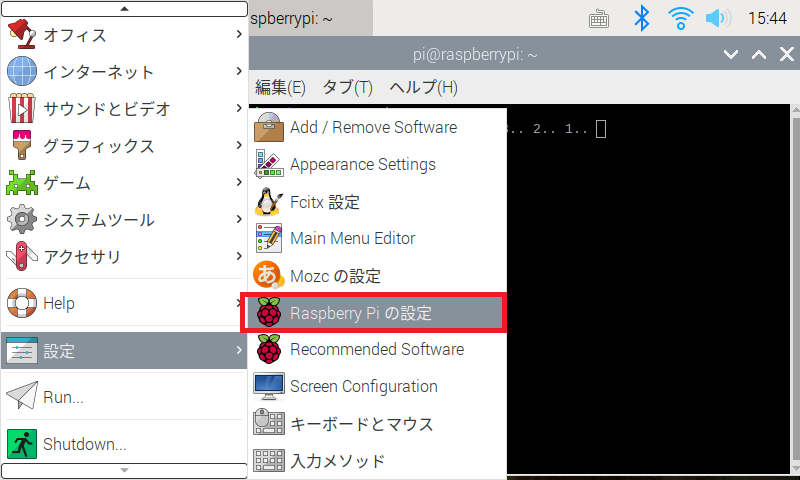Image resolution: width=800 pixels, height=480 pixels.
Task: Click the menu scroll-down arrow bar
Action: 124,470
